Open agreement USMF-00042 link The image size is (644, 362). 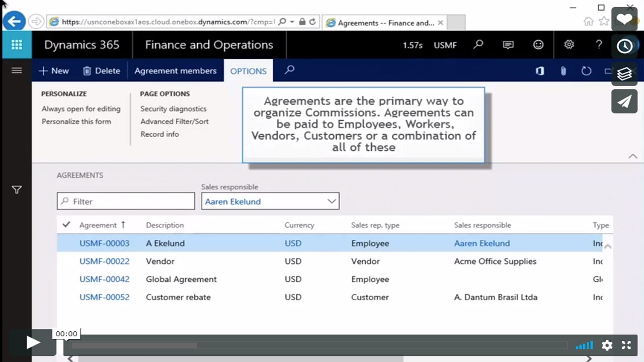[x=104, y=279]
